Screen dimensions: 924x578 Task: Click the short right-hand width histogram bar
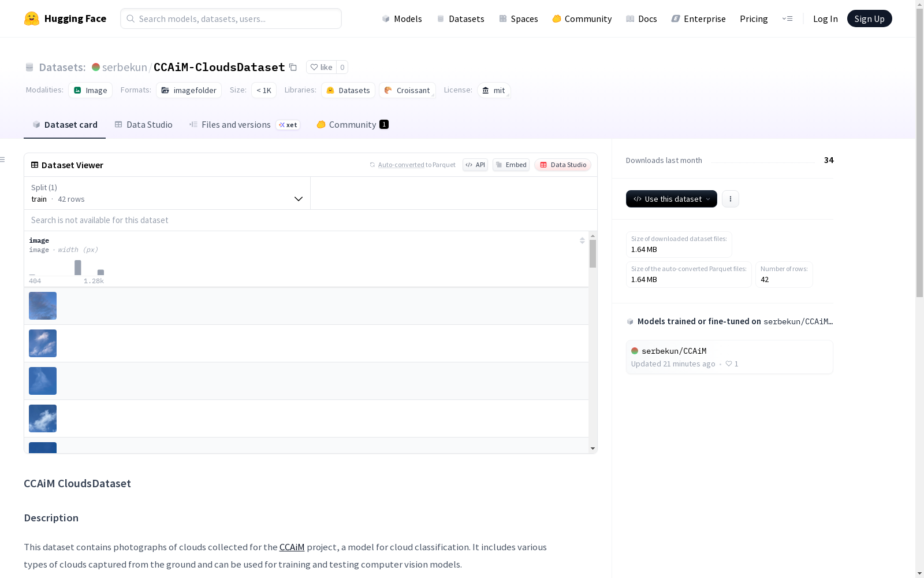100,272
